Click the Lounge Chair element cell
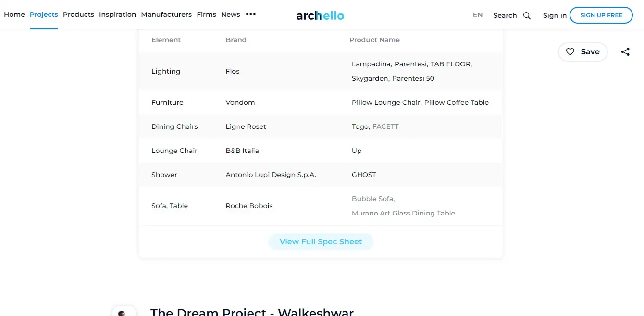This screenshot has height=316, width=644. tap(174, 151)
